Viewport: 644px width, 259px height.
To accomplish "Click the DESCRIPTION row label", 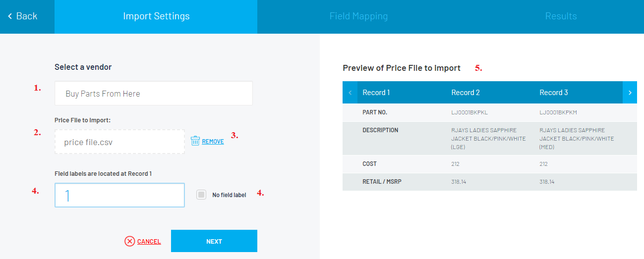I will tap(380, 130).
